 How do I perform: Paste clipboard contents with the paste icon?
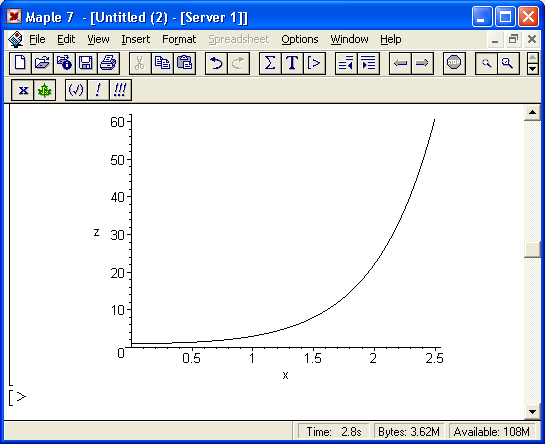click(185, 63)
